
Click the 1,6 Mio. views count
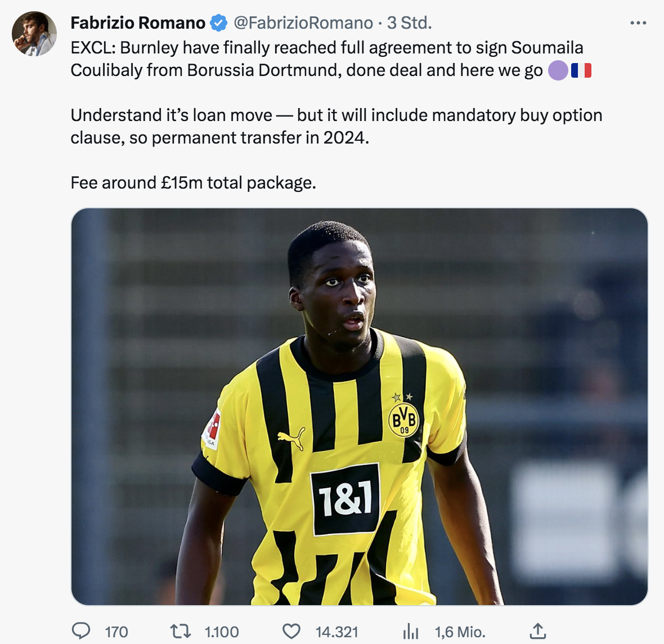coord(460,632)
